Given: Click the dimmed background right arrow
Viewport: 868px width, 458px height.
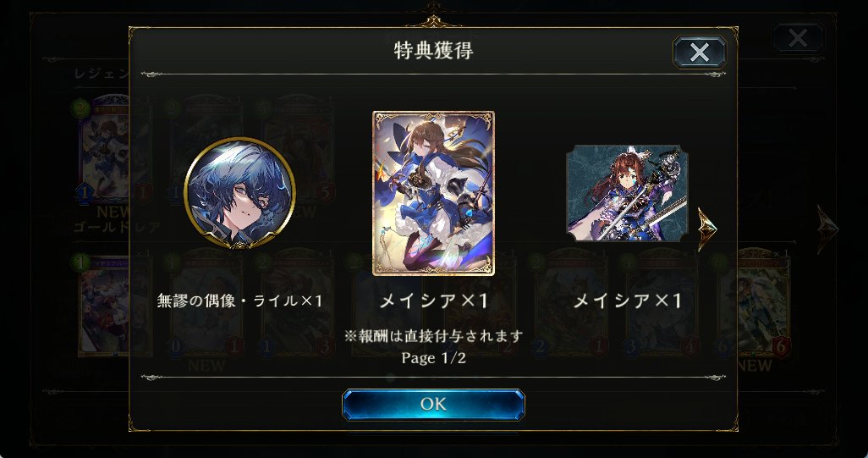Looking at the screenshot, I should coord(827,229).
